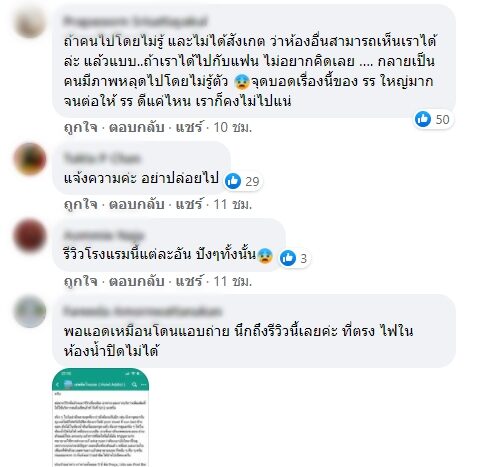Click แชร์ under the first comment
The image size is (493, 467).
(x=189, y=127)
